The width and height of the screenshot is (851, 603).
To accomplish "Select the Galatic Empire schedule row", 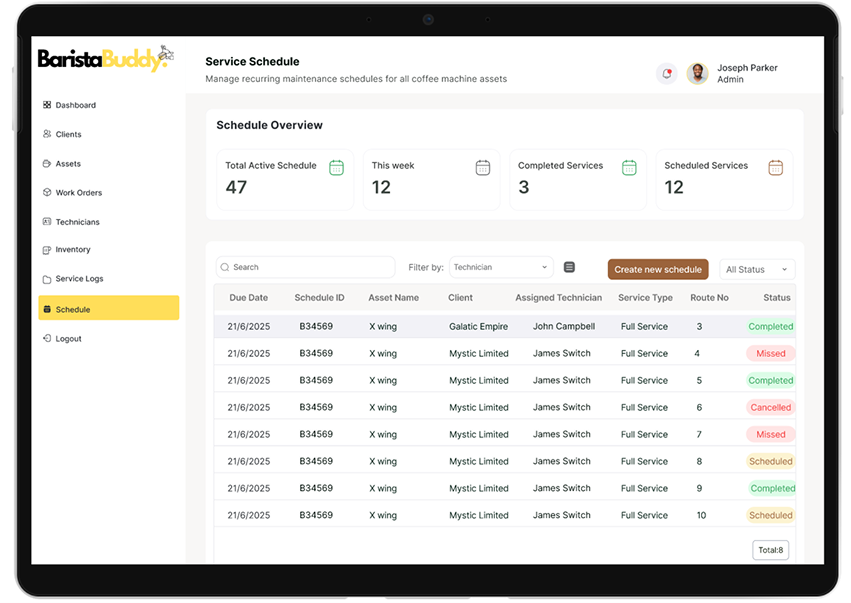I will point(478,326).
